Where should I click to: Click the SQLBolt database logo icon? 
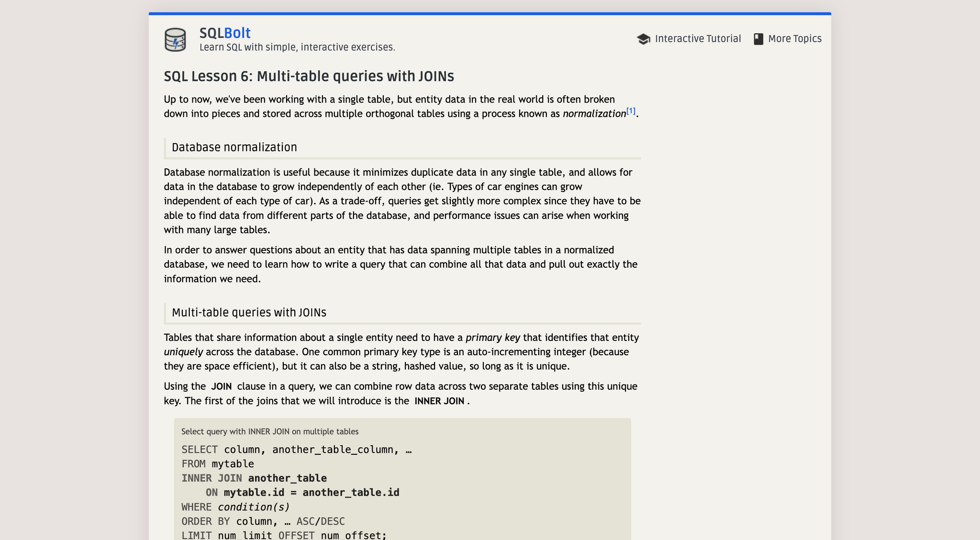(x=175, y=40)
